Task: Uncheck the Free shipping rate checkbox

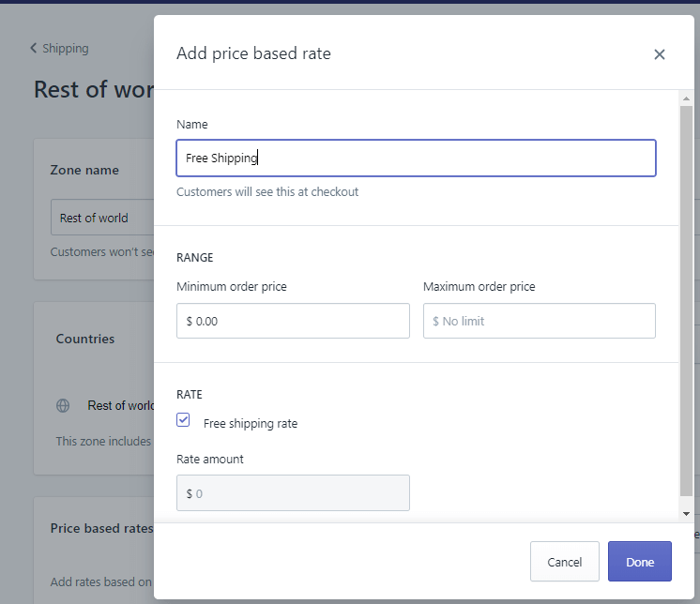Action: pos(184,421)
